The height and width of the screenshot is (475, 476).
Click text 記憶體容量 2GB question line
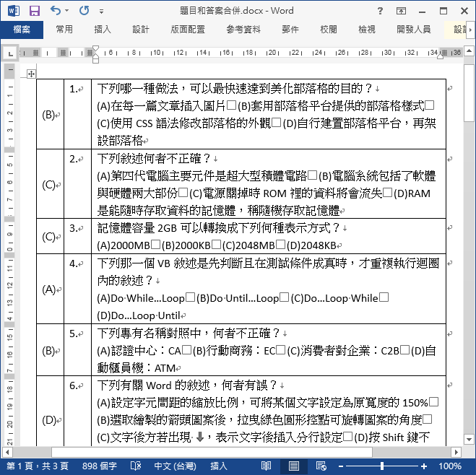point(219,228)
